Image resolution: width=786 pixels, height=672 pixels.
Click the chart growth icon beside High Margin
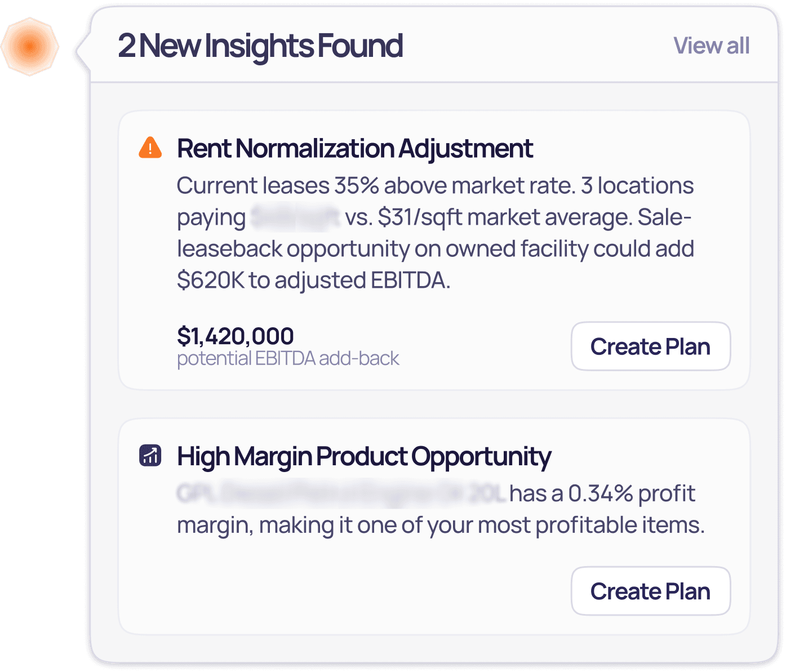[x=150, y=455]
